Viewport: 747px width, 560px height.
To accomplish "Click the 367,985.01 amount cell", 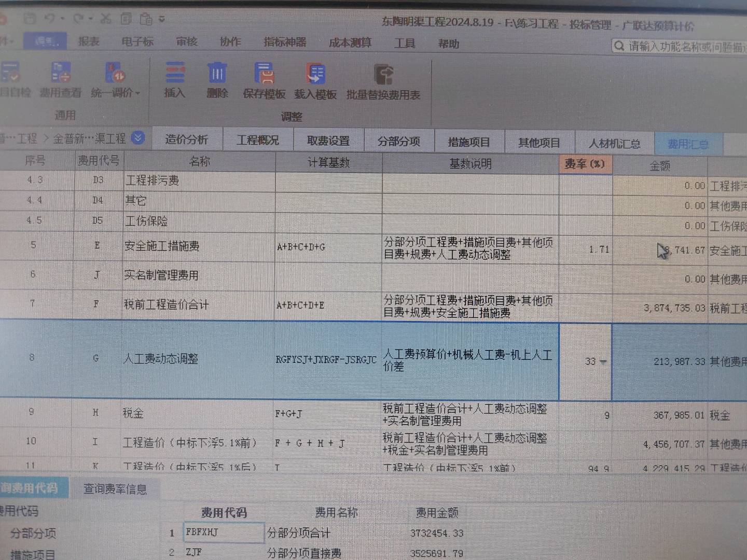I will pyautogui.click(x=660, y=415).
